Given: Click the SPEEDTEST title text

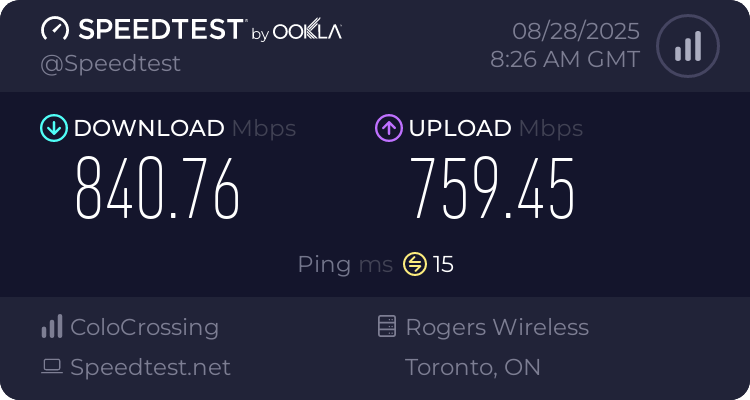Looking at the screenshot, I should pyautogui.click(x=160, y=30).
